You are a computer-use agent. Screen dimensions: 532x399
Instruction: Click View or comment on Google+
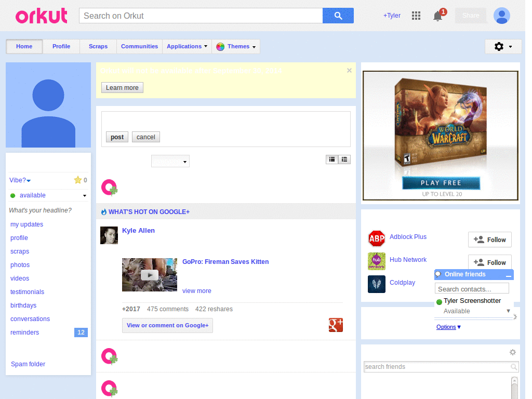[168, 325]
